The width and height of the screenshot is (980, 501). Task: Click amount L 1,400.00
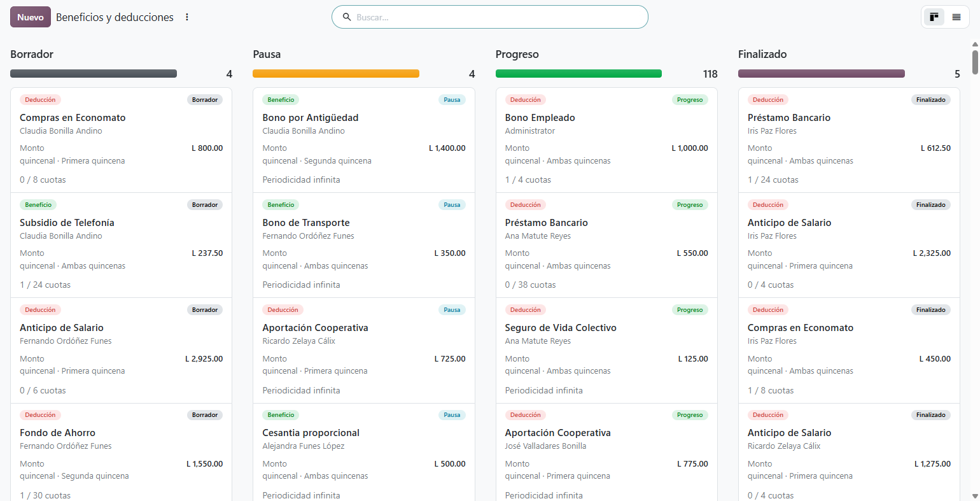(x=447, y=148)
